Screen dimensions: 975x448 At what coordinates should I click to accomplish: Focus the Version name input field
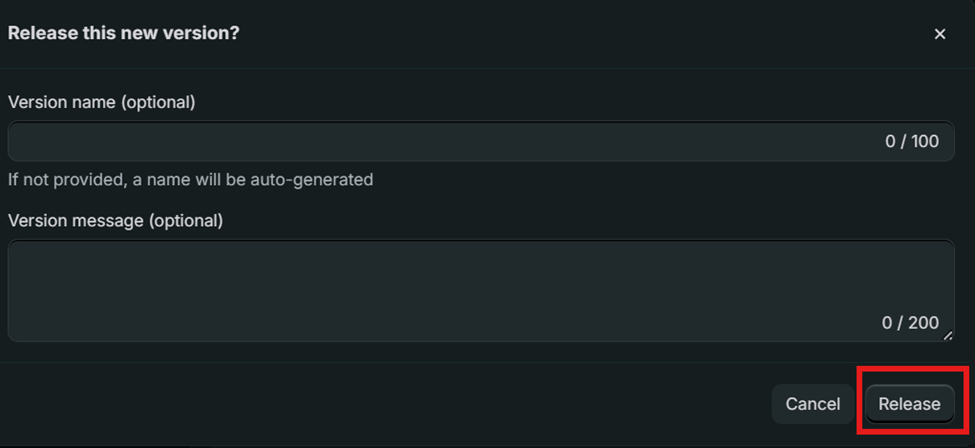point(440,142)
